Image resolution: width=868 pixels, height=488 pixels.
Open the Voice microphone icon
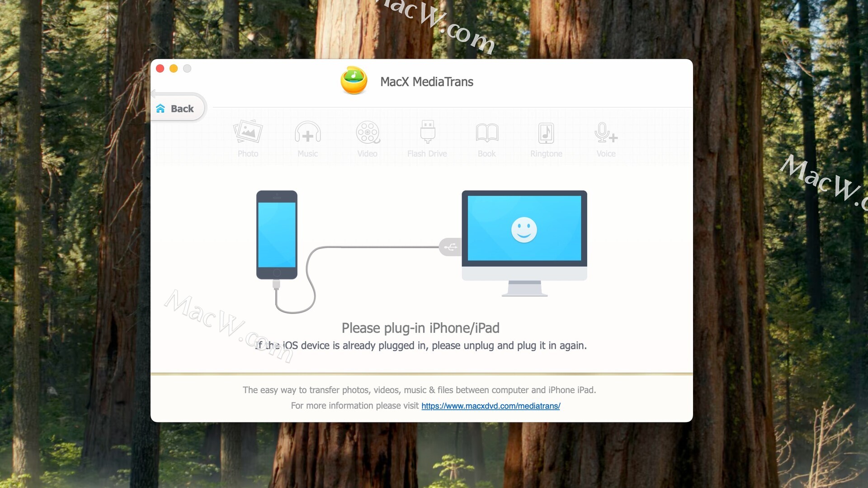coord(606,132)
